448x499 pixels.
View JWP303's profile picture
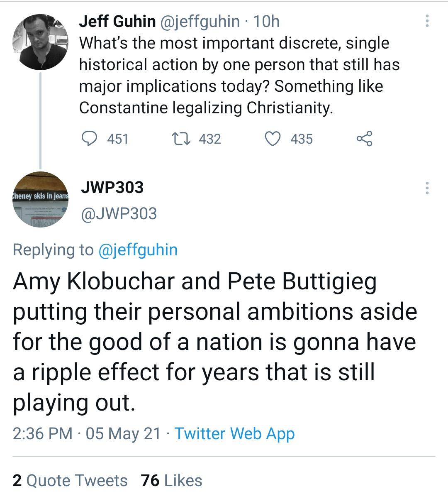click(40, 199)
